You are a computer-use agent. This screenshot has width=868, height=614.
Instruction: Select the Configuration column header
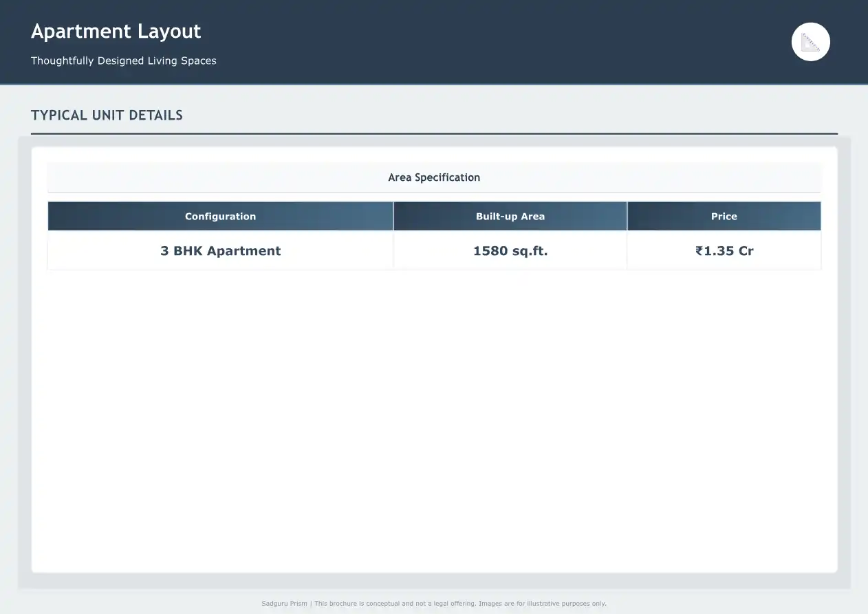[x=220, y=217]
